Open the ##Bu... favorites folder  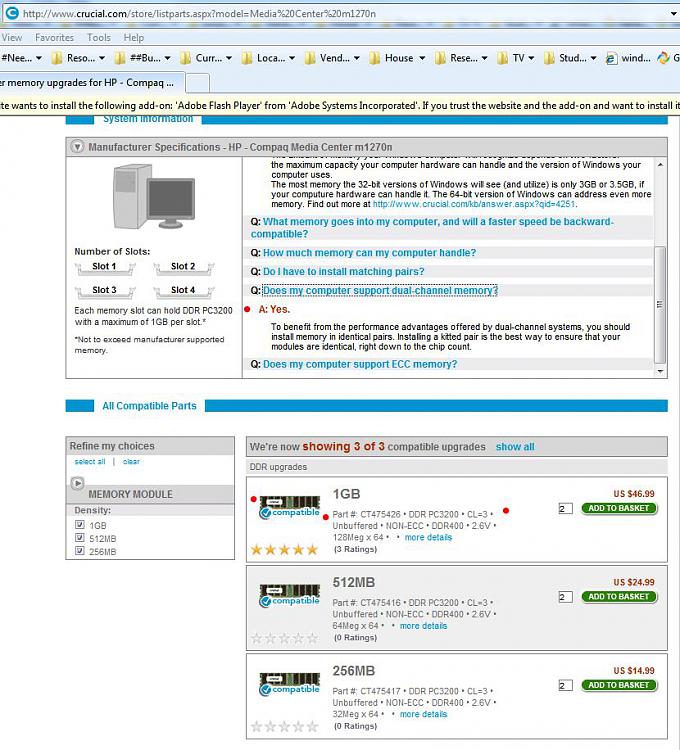[143, 58]
